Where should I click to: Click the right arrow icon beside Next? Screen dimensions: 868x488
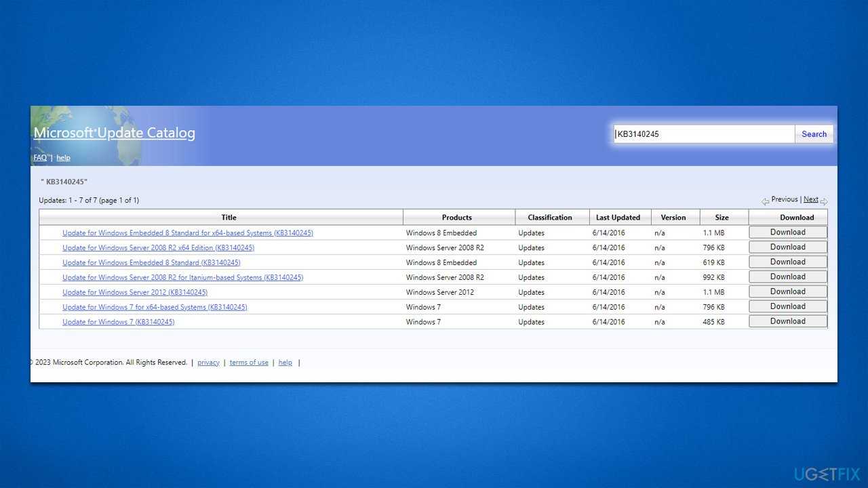[x=824, y=201]
